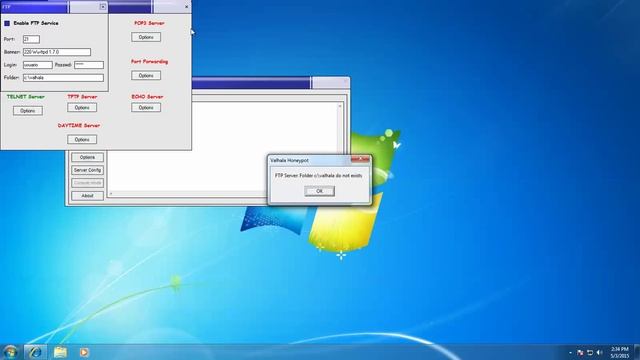Click Server Config in main Valhala window

pos(87,170)
